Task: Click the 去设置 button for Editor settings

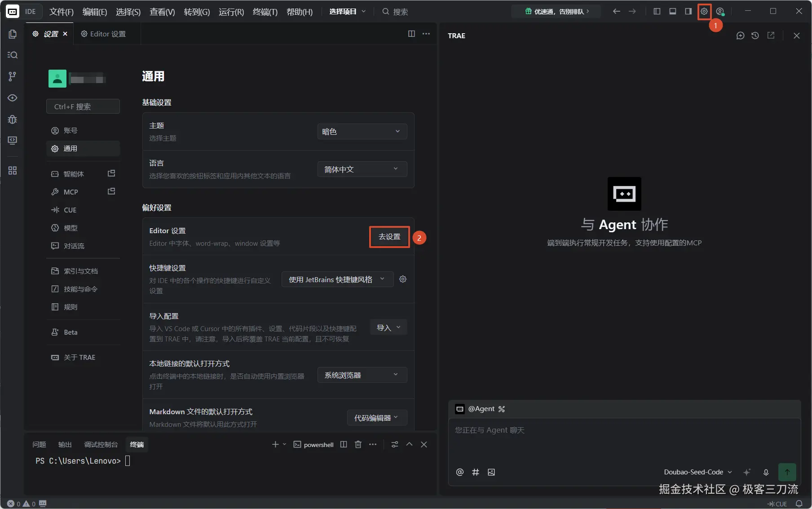Action: tap(389, 237)
